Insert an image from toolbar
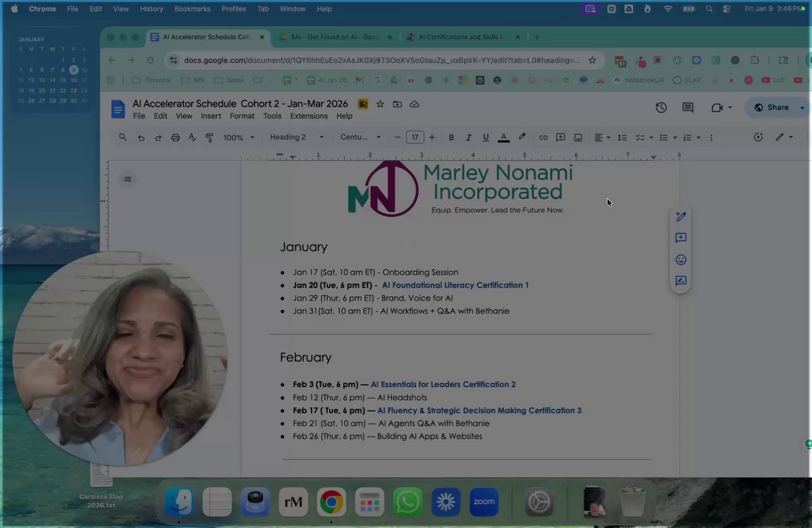This screenshot has height=528, width=812. (578, 137)
